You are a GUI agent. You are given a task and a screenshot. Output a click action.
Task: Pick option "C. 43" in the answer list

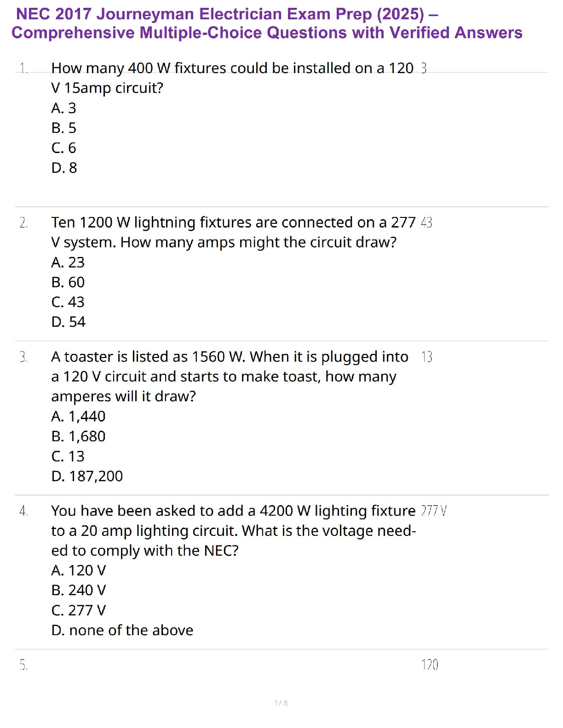coord(68,302)
